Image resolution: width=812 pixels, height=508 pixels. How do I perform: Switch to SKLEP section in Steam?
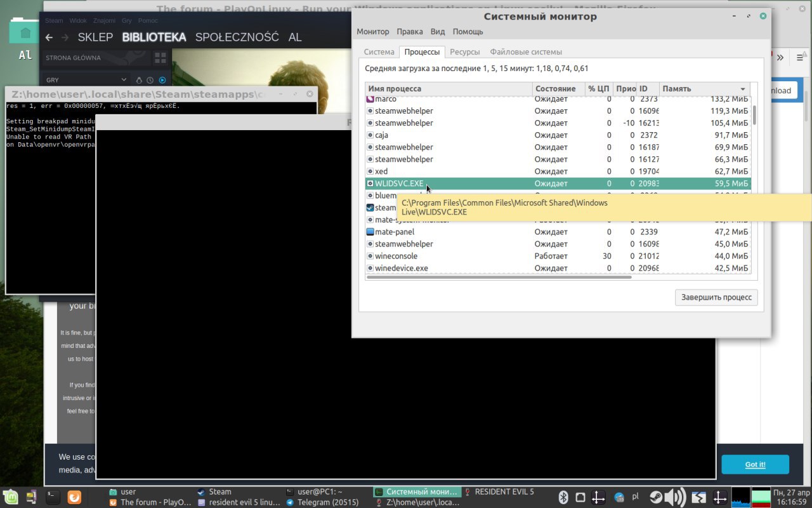95,37
